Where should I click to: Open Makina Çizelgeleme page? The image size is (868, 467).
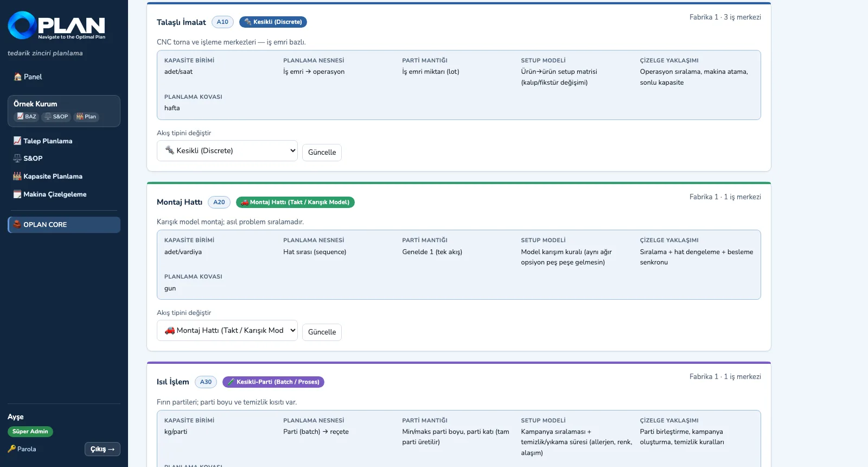(x=64, y=194)
